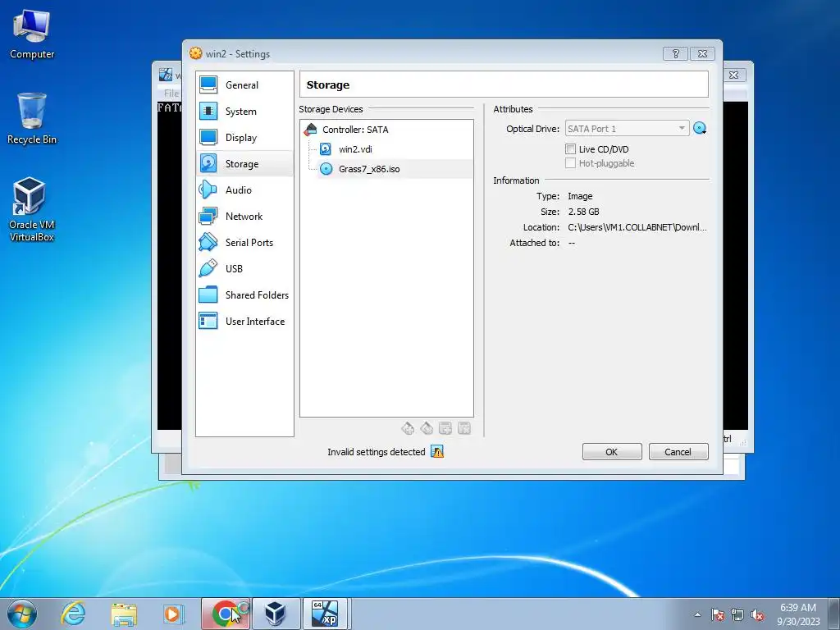Open the Recycle Bin desktop icon
The image size is (840, 630).
coord(32,118)
